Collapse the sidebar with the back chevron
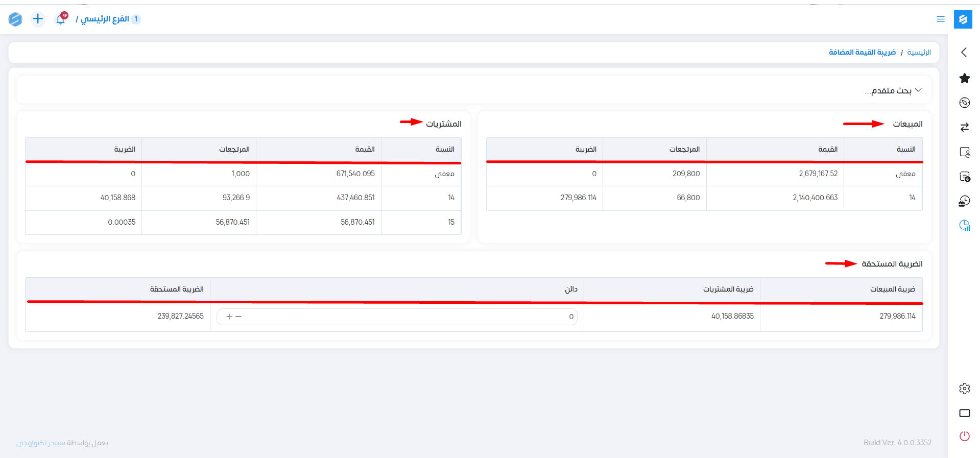980x458 pixels. (x=964, y=52)
